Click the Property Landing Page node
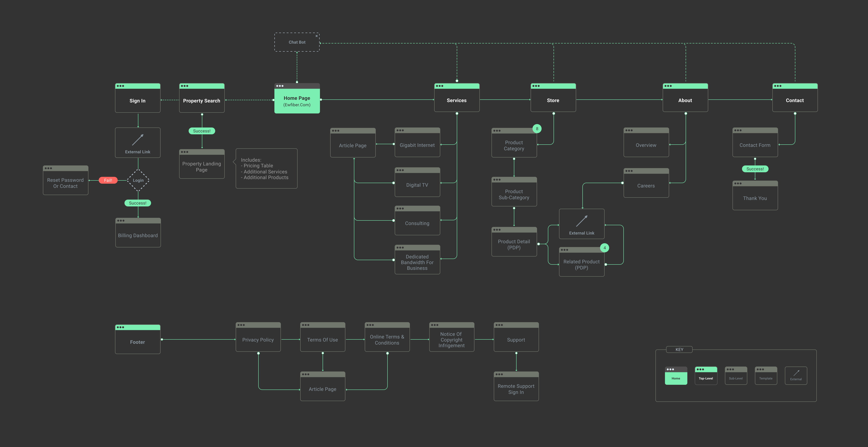Image resolution: width=868 pixels, height=447 pixels. pos(202,164)
